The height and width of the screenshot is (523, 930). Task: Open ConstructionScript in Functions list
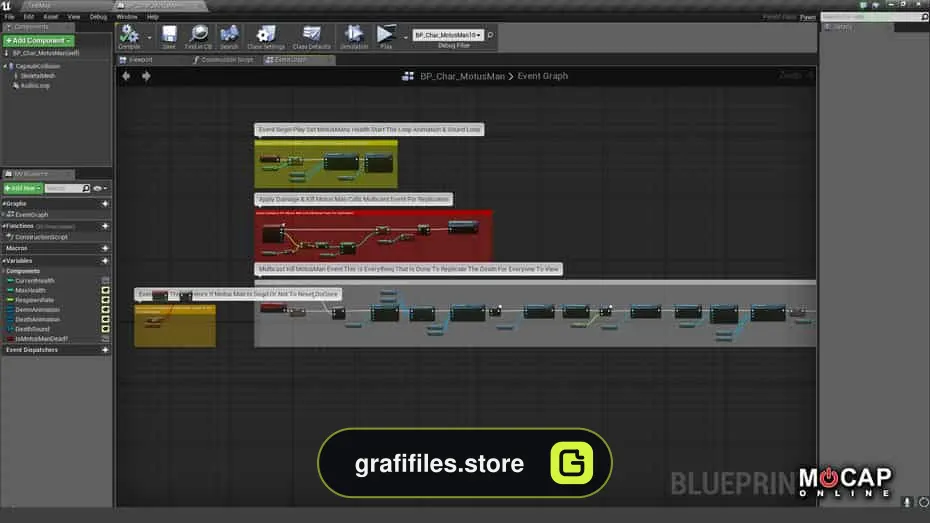37,237
